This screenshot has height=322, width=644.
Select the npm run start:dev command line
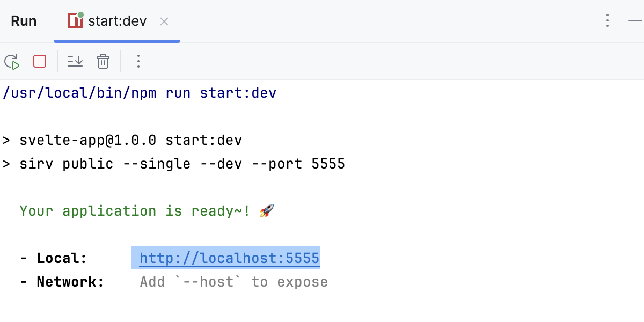[x=140, y=92]
